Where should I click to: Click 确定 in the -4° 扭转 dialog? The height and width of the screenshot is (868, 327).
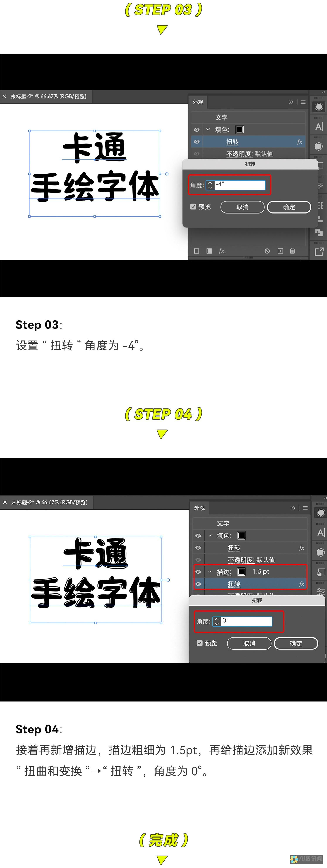pos(289,207)
